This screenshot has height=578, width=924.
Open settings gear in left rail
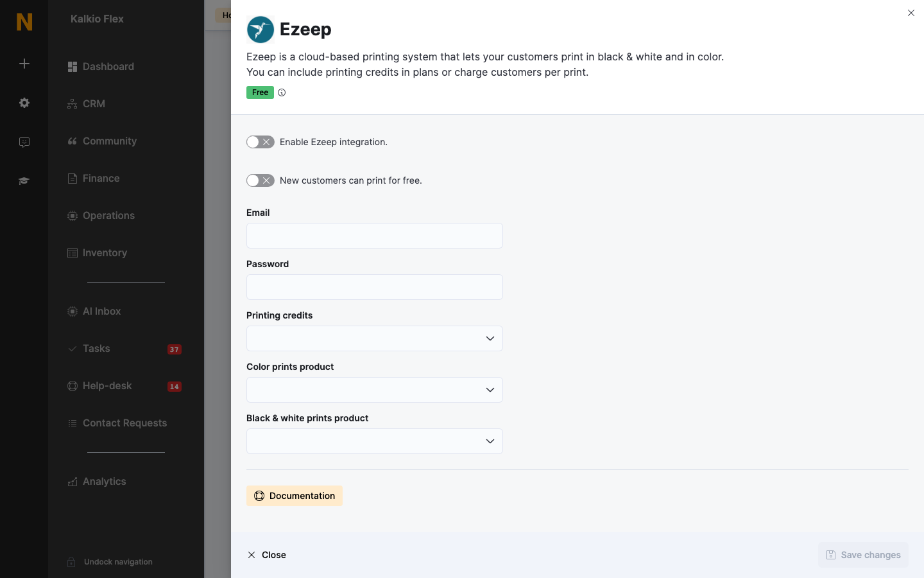tap(24, 103)
